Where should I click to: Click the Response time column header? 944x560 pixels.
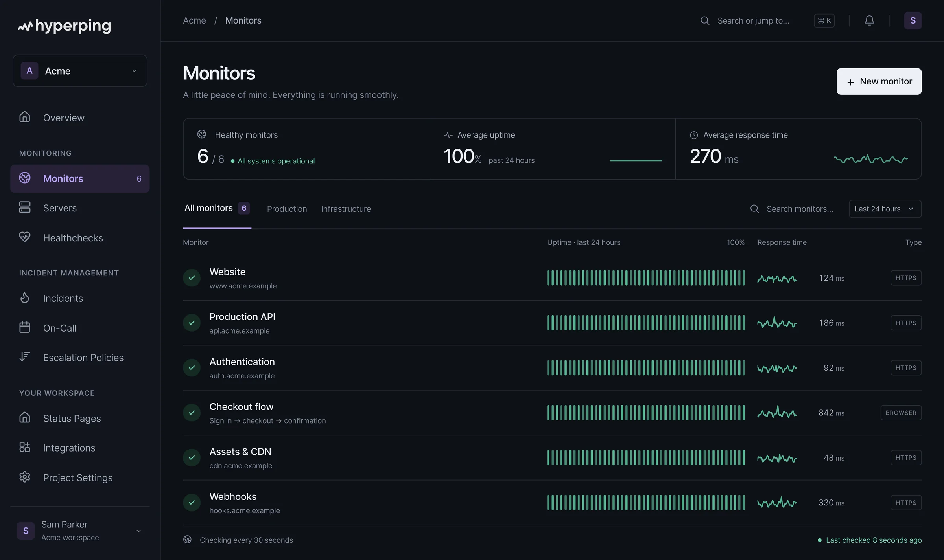click(x=782, y=242)
